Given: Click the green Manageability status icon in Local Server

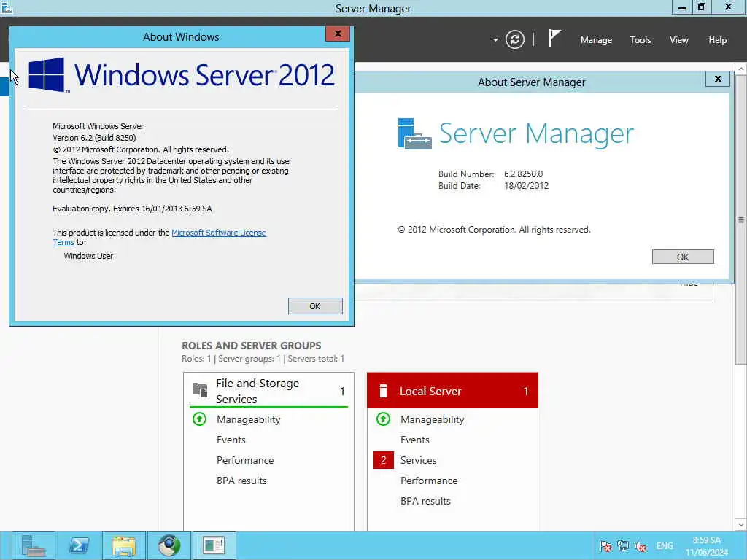Looking at the screenshot, I should [383, 419].
